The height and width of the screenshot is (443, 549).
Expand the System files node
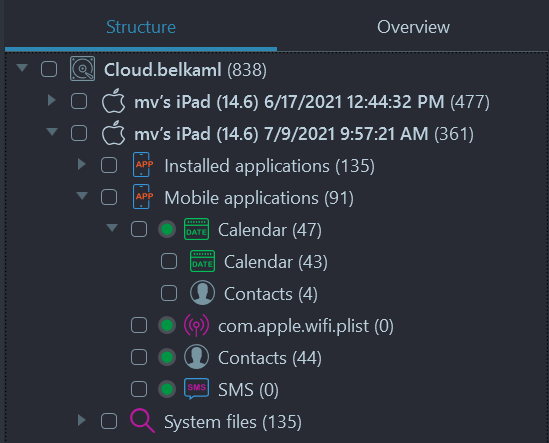[x=82, y=420]
